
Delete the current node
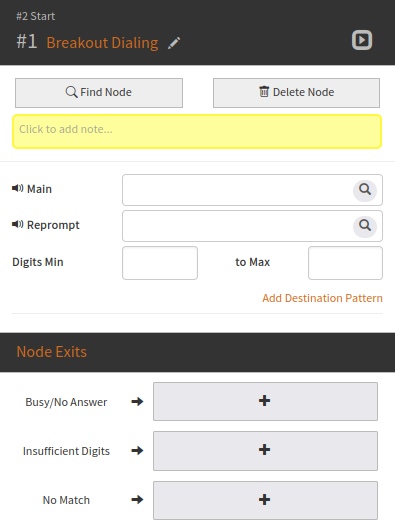[296, 93]
